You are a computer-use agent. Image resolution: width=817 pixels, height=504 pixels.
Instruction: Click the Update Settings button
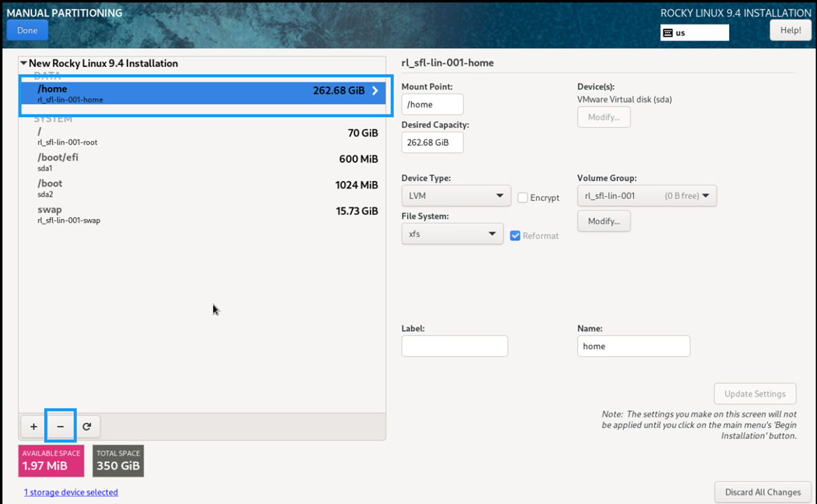coord(755,394)
